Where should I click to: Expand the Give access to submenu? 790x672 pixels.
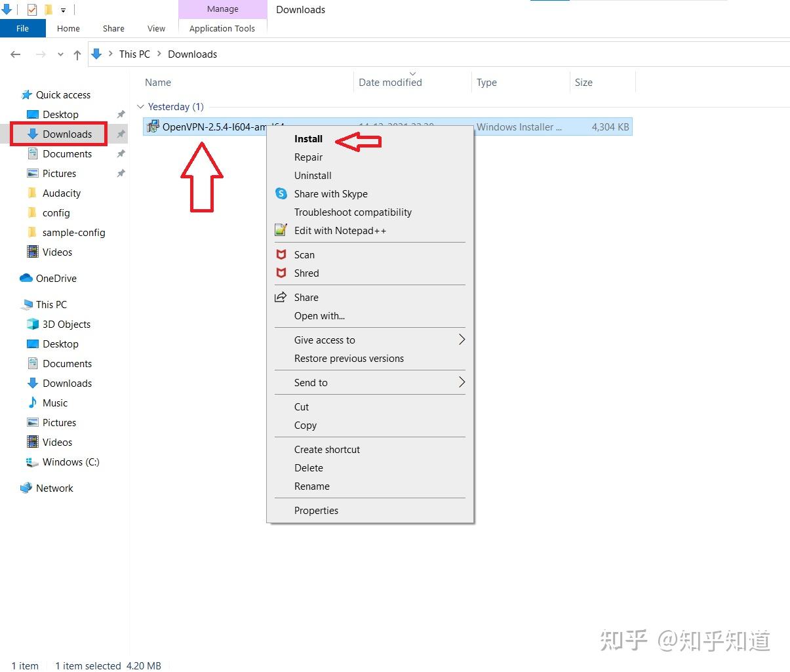click(x=370, y=340)
